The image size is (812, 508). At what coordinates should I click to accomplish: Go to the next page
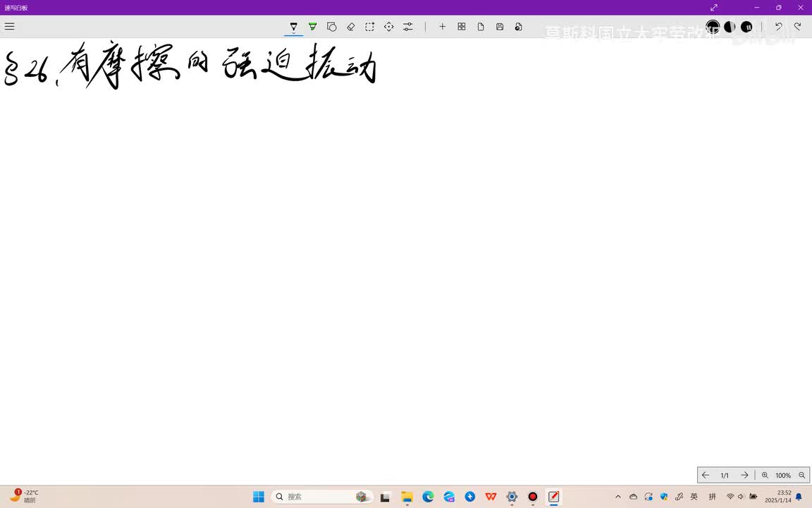coord(744,475)
